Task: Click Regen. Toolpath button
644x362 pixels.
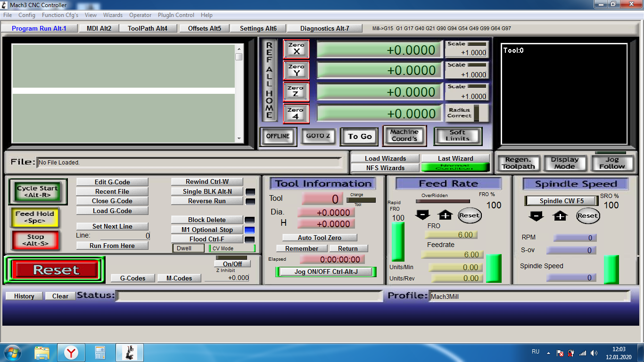Action: (518, 163)
